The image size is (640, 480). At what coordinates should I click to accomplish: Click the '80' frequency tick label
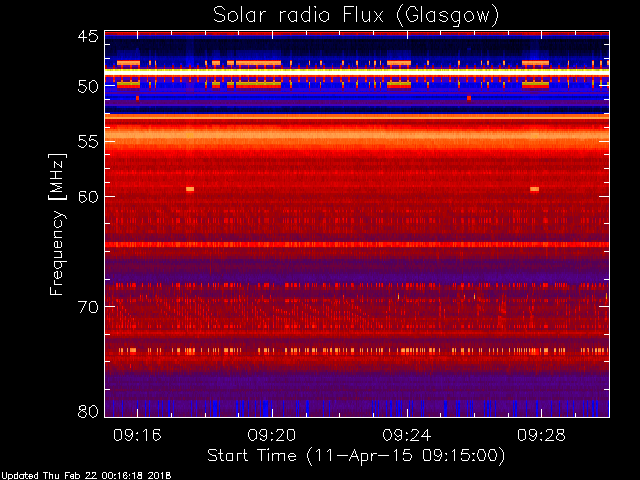point(88,411)
